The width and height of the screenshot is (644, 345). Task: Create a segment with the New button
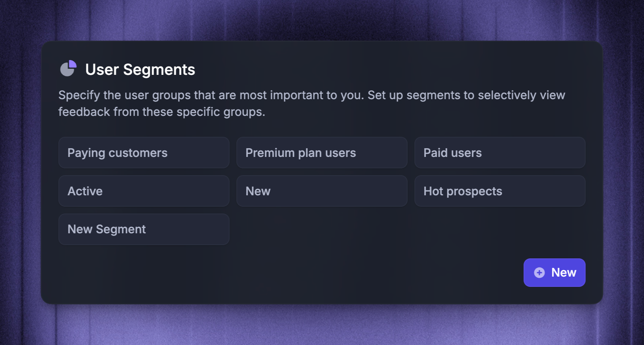[554, 272]
